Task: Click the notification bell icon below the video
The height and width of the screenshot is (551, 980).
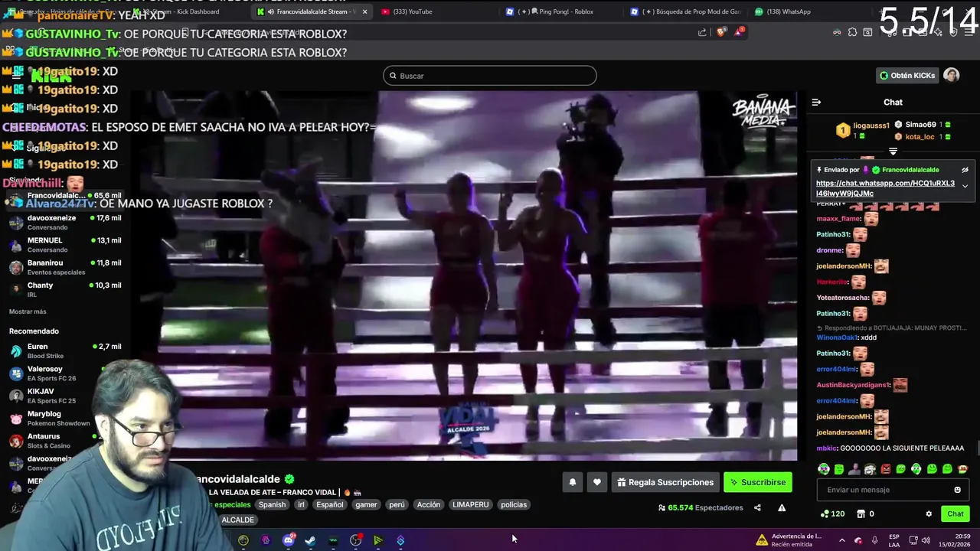Action: [572, 482]
